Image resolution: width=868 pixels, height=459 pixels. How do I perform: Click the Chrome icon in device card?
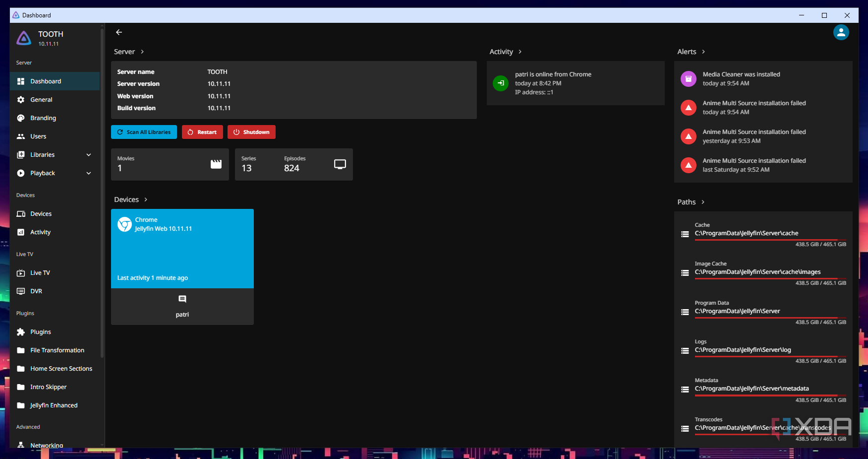pyautogui.click(x=124, y=224)
